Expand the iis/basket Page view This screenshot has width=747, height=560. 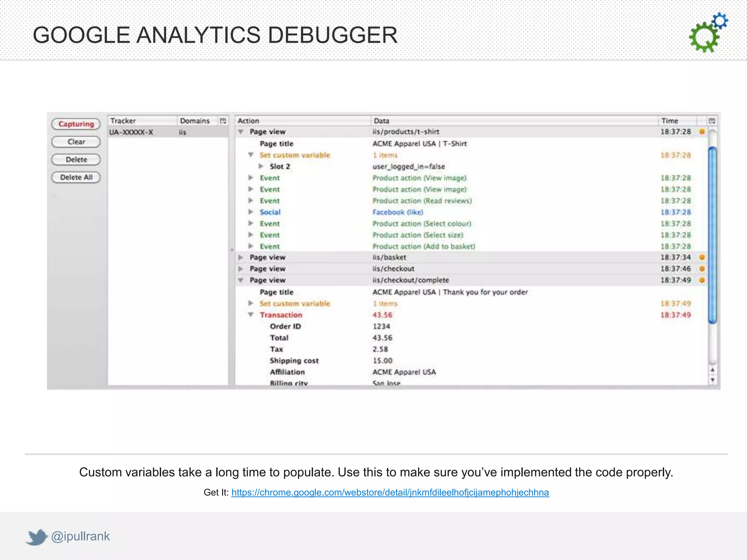(241, 257)
